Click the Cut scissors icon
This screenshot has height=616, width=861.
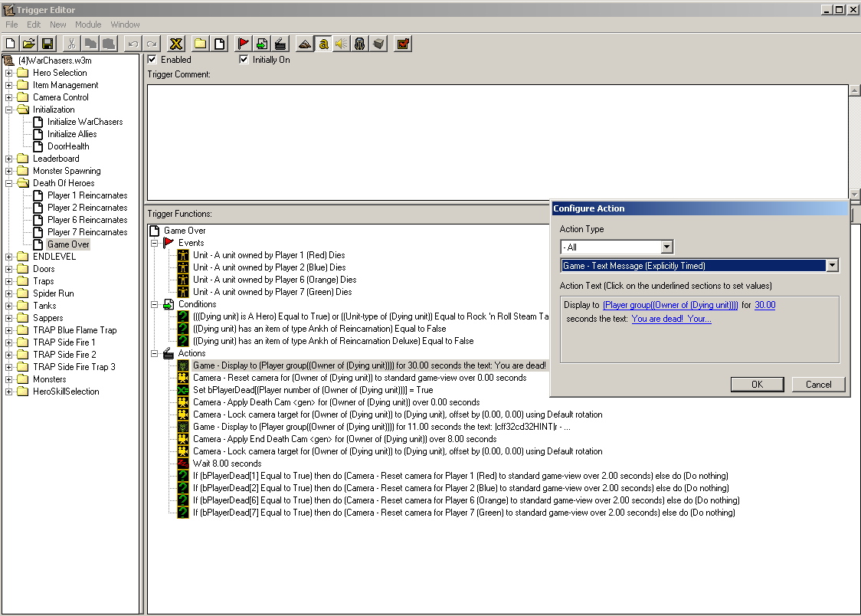click(71, 44)
